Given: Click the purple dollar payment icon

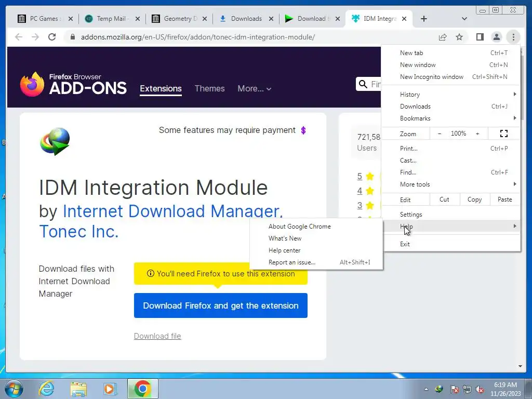Looking at the screenshot, I should click(x=303, y=130).
